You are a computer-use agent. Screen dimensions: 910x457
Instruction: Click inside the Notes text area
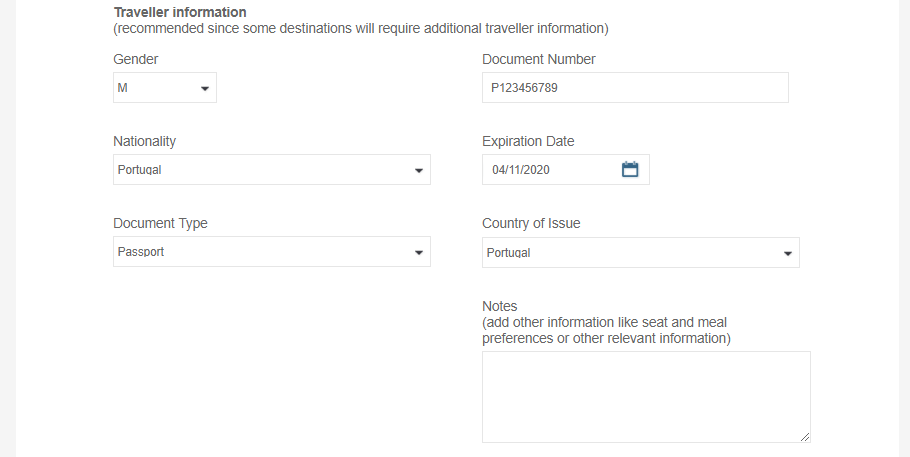coord(645,396)
